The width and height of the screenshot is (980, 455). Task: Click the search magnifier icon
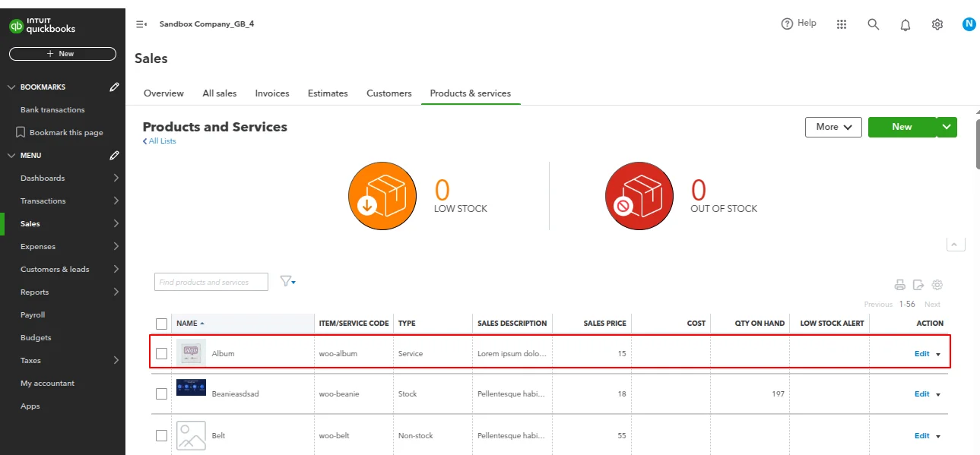[874, 24]
